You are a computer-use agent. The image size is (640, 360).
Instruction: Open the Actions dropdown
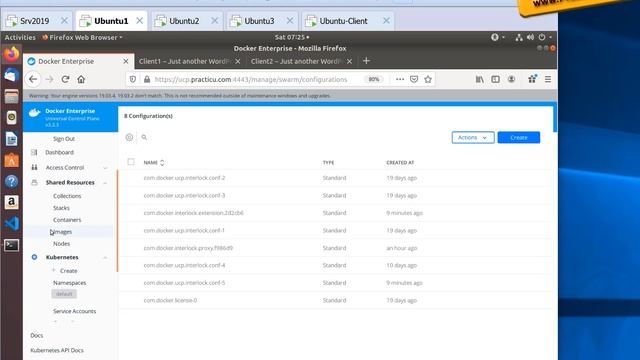[473, 138]
